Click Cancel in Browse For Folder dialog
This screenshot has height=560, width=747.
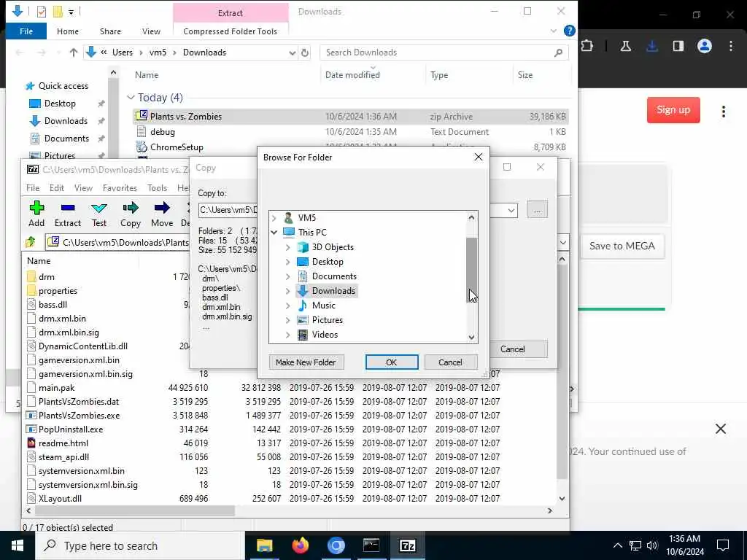coord(450,362)
